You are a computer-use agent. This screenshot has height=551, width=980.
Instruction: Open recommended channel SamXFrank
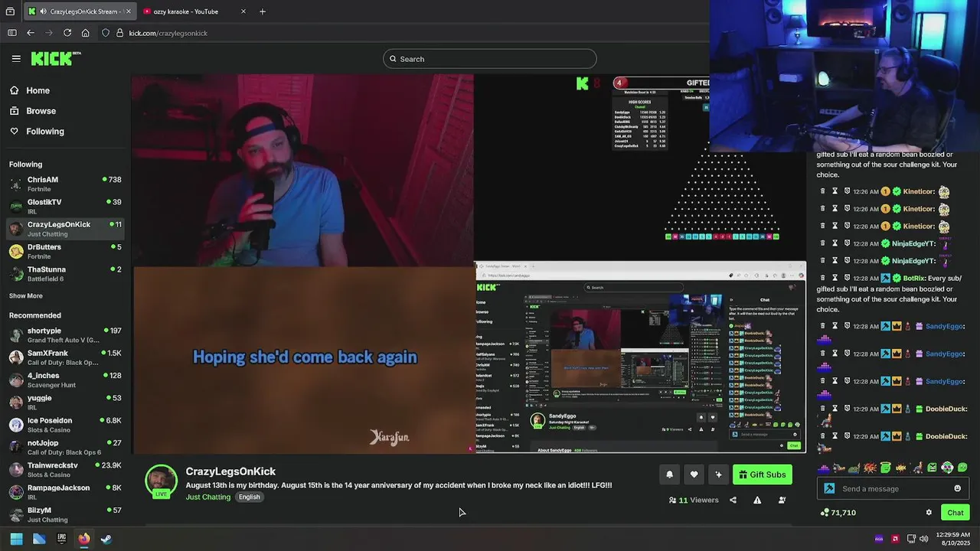65,357
